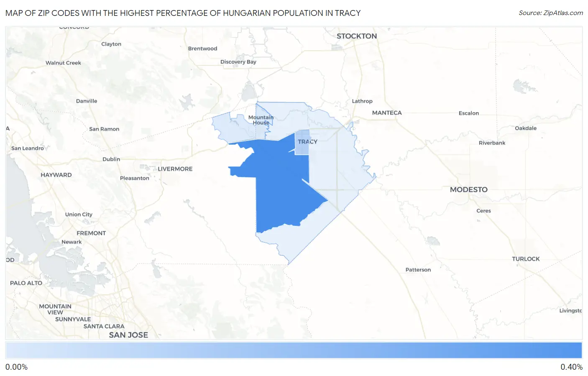Click the STOCKTON city label

[x=357, y=36]
